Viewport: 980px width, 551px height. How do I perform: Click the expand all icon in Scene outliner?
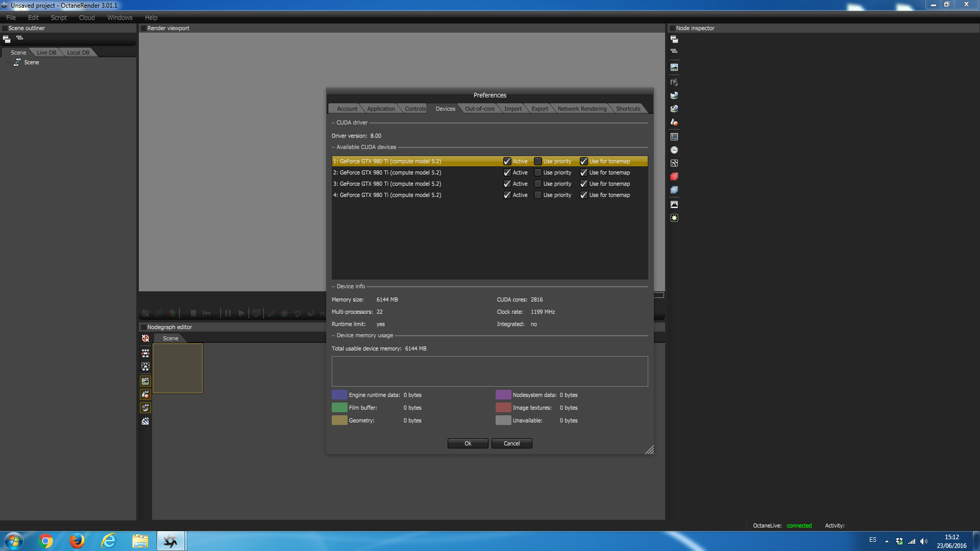(x=7, y=39)
